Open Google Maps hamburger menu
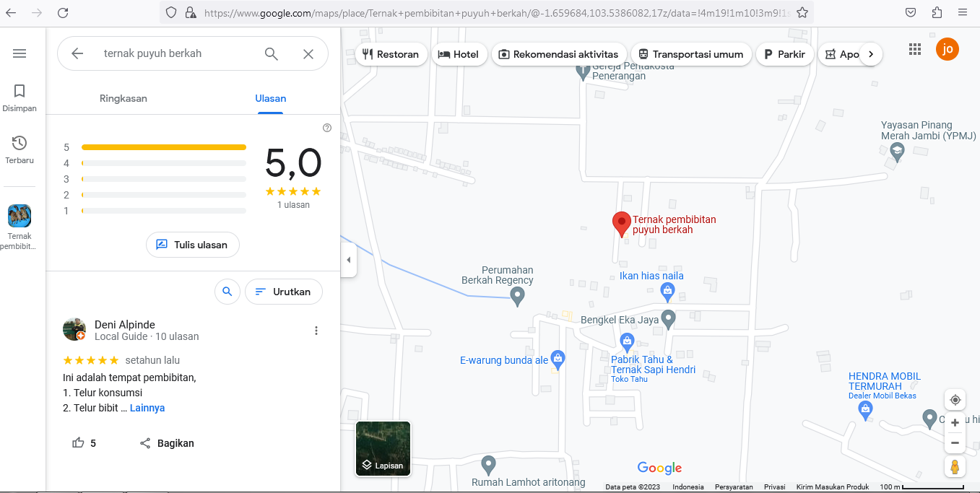Image resolution: width=980 pixels, height=493 pixels. [19, 53]
